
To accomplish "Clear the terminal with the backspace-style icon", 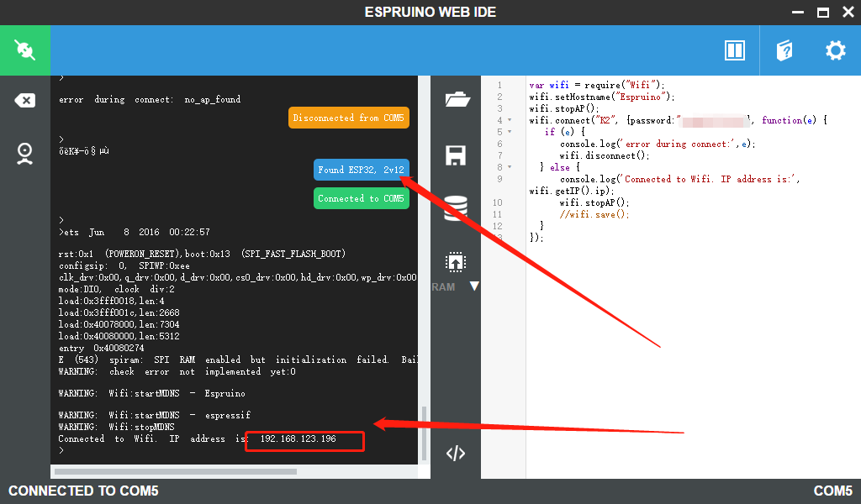I will (x=24, y=100).
